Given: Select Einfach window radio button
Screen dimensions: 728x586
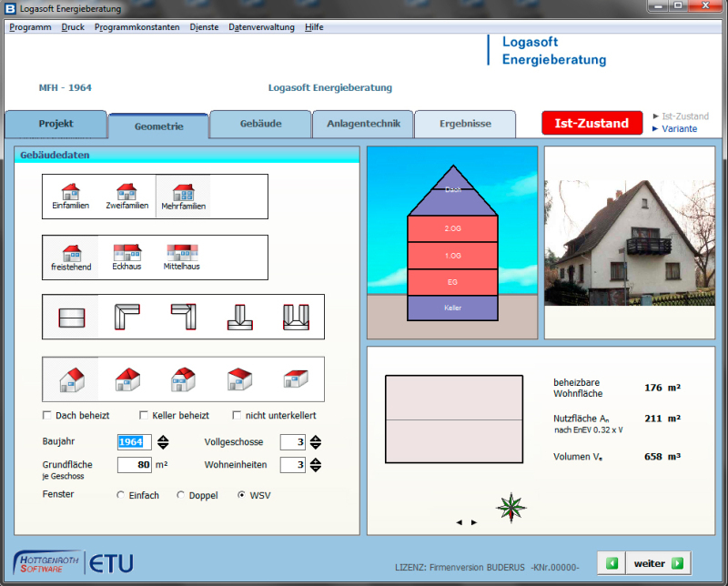Looking at the screenshot, I should (121, 495).
